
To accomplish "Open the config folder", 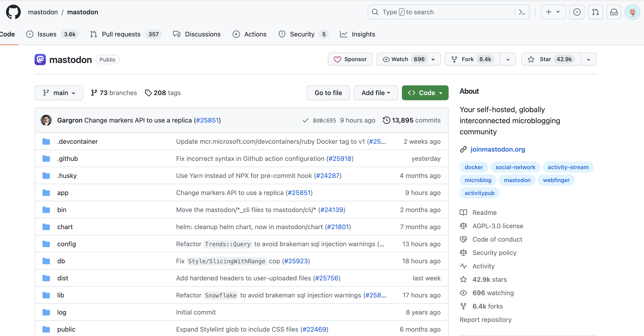I will point(67,244).
